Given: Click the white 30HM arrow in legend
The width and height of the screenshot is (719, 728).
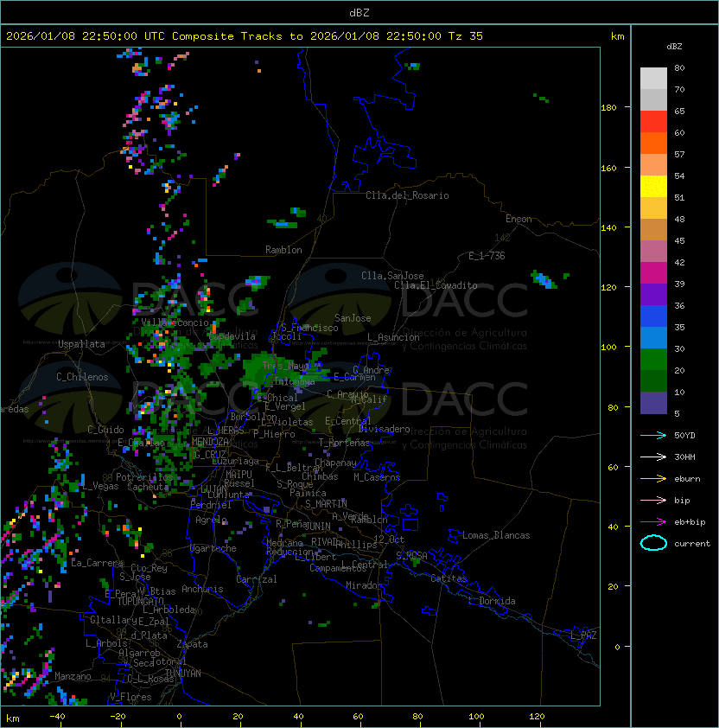Looking at the screenshot, I should 653,457.
